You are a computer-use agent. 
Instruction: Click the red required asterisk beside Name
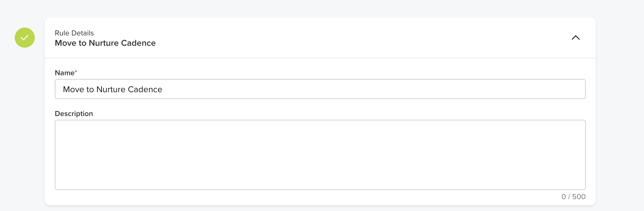click(76, 71)
